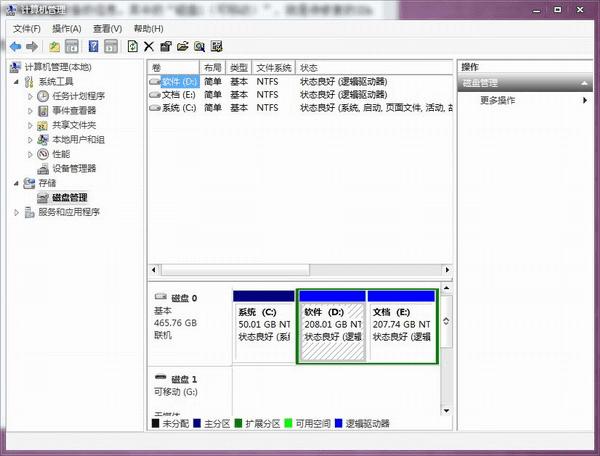
Task: Expand the 性能 node
Action: [30, 155]
